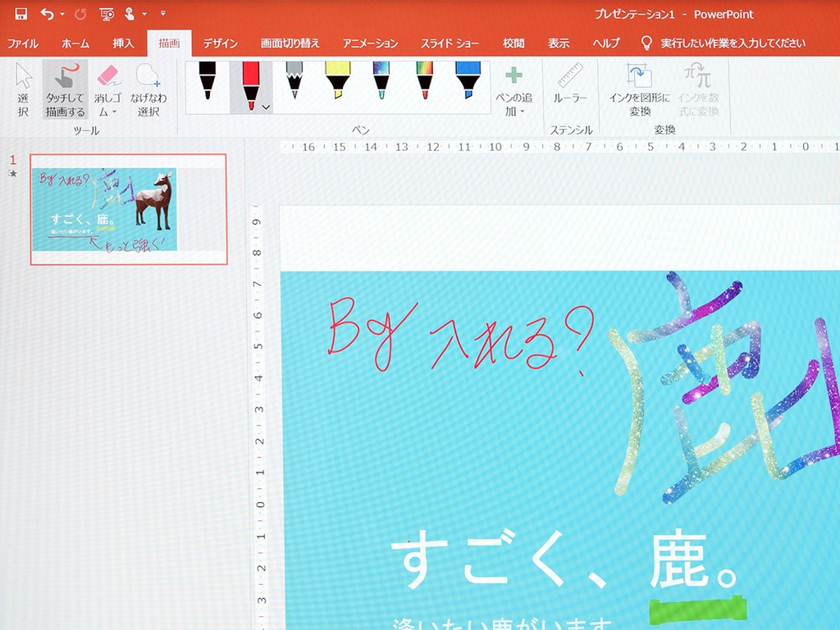Save the presentation with the floppy icon

(x=21, y=14)
